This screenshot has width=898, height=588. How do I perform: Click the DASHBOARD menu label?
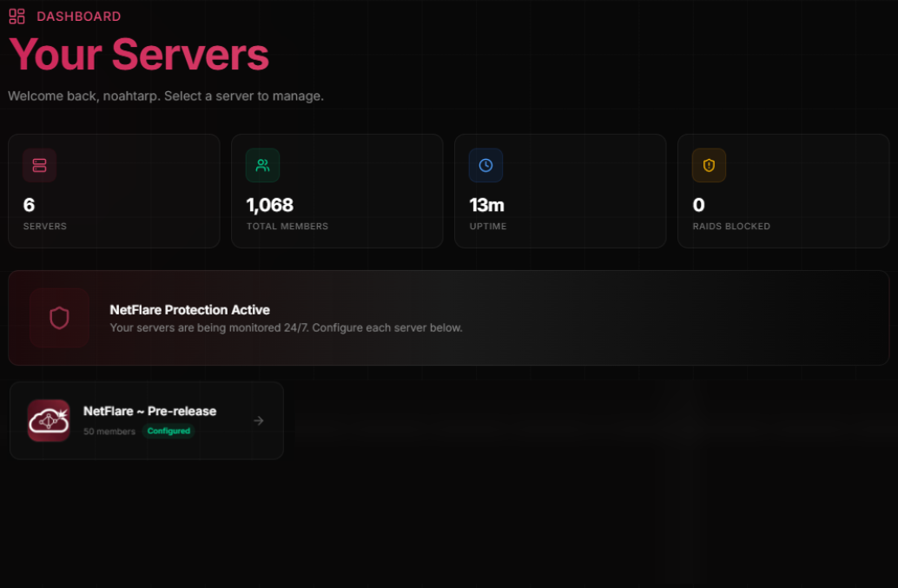[77, 16]
